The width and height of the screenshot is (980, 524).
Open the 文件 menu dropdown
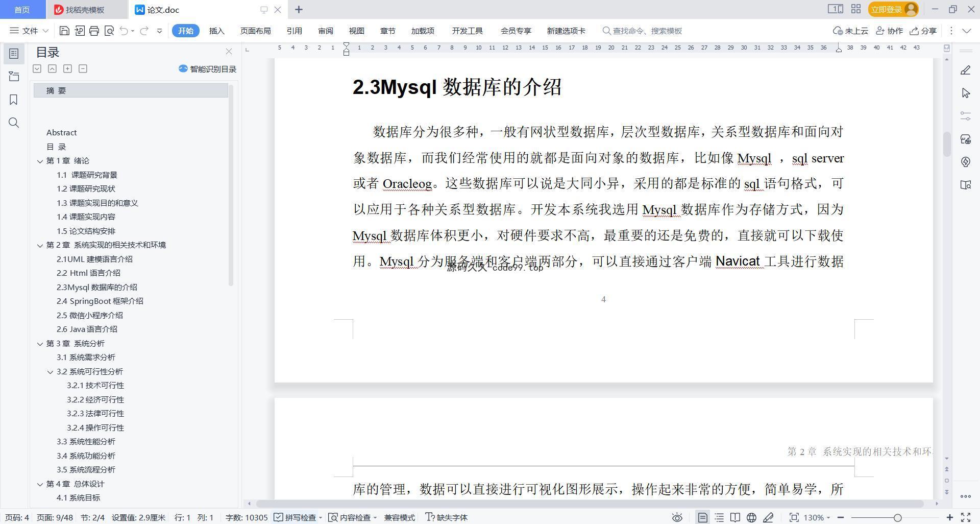(30, 31)
